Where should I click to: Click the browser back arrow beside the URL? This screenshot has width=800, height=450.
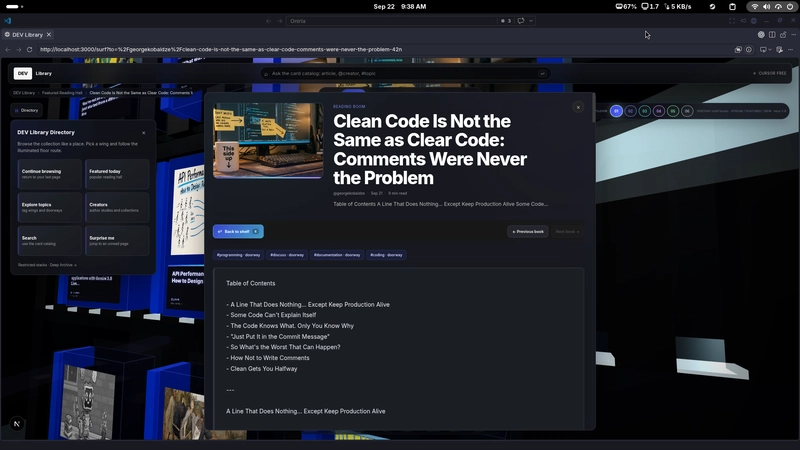[8, 49]
